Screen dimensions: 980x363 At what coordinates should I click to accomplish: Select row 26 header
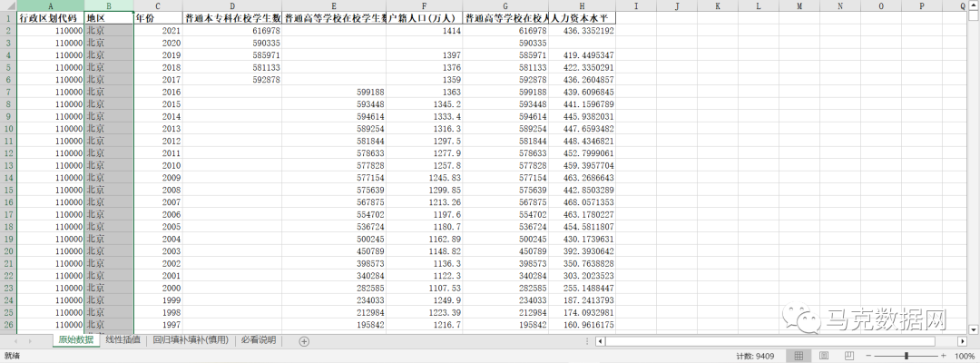(8, 325)
